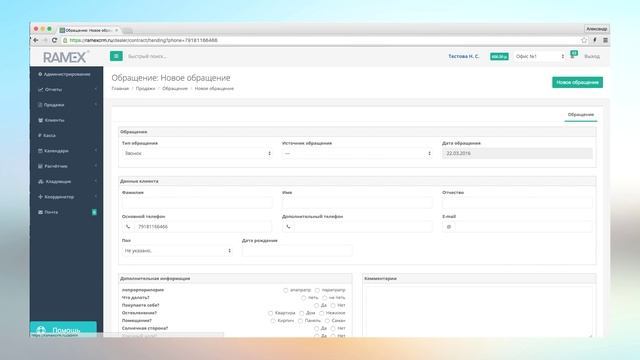Click the Отчеты chart icon in sidebar
This screenshot has width=640, height=360.
(x=40, y=89)
